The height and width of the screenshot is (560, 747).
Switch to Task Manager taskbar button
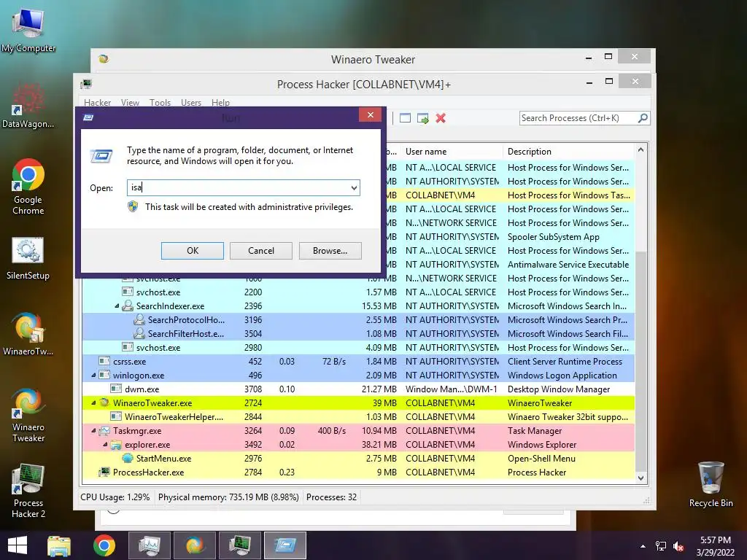click(149, 545)
